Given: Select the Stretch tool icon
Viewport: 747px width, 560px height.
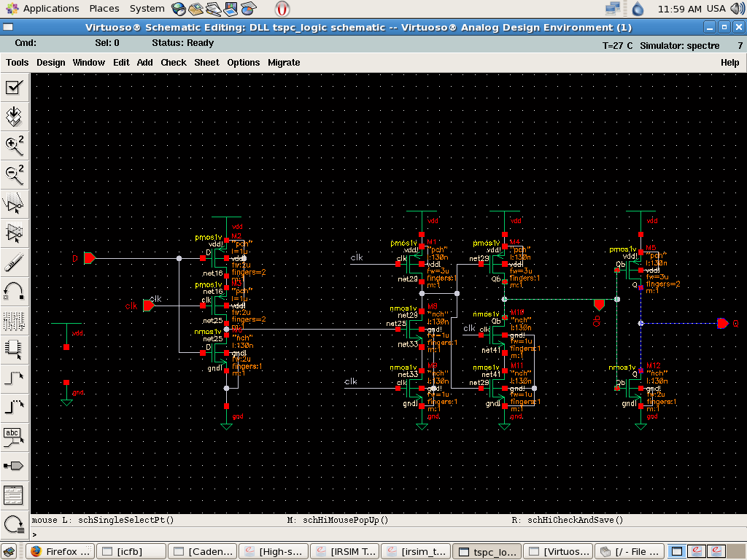Looking at the screenshot, I should 15,204.
